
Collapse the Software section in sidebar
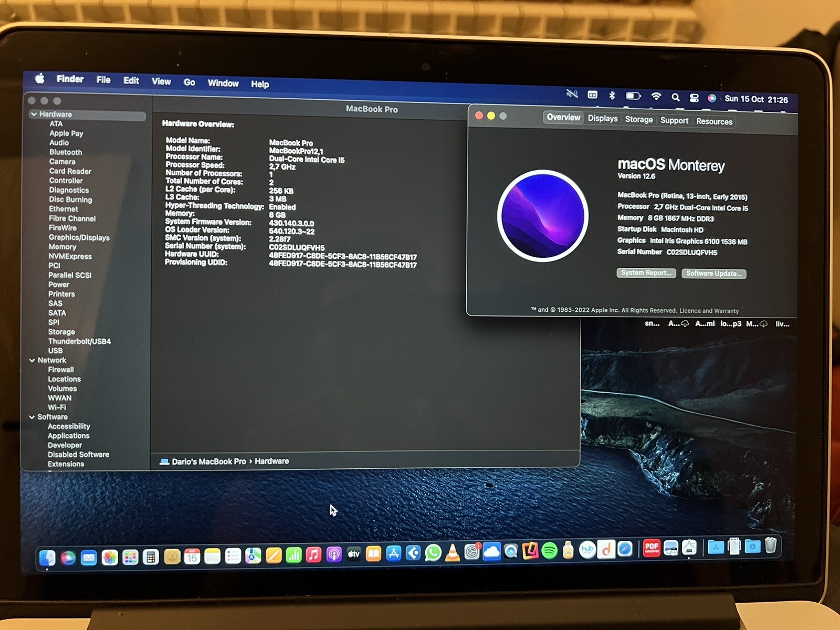click(x=31, y=417)
